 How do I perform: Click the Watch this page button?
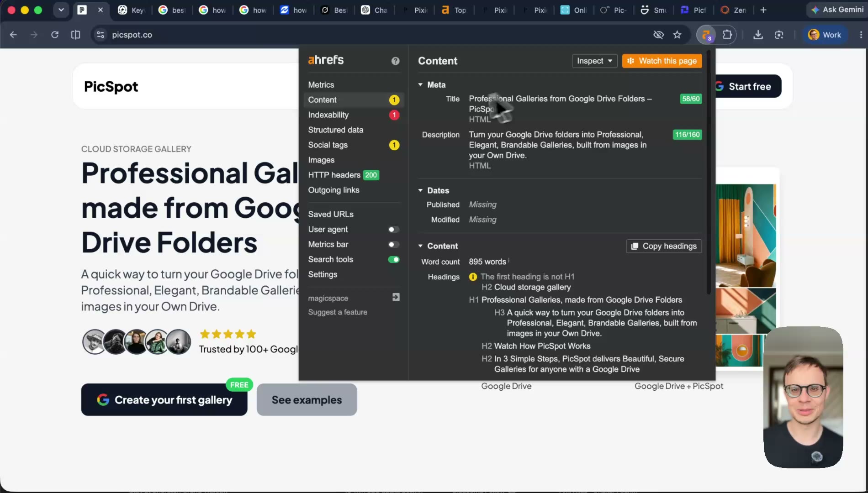click(x=662, y=61)
